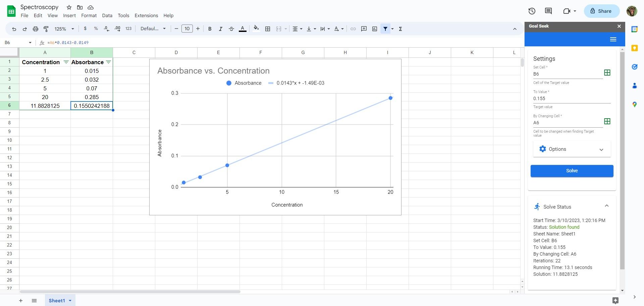Image resolution: width=644 pixels, height=306 pixels.
Task: Toggle italic formatting
Action: coord(220,29)
